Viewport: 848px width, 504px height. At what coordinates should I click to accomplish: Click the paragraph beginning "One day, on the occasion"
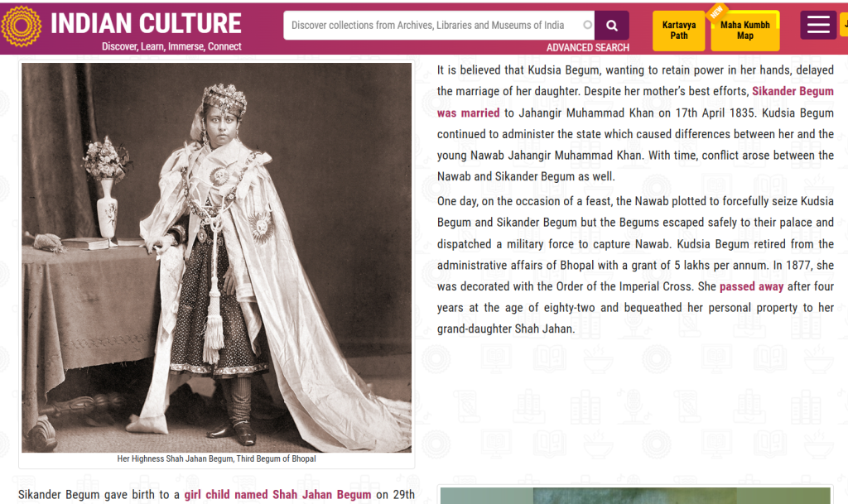[x=635, y=265]
